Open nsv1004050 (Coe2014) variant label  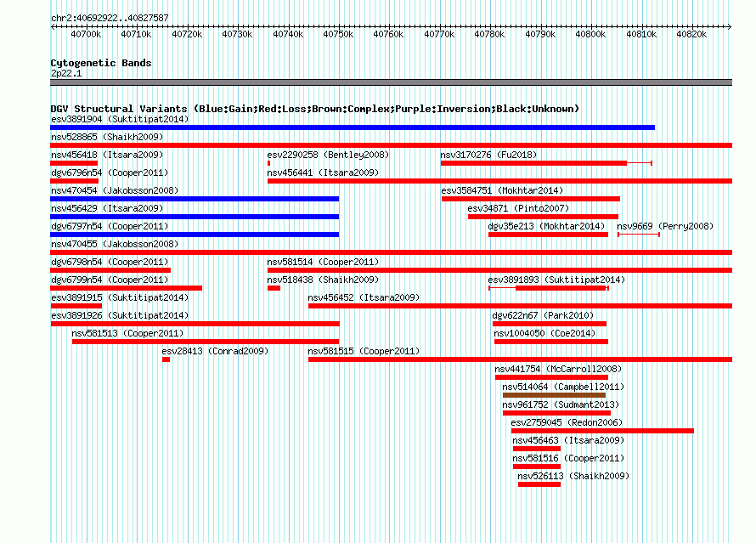coord(544,333)
